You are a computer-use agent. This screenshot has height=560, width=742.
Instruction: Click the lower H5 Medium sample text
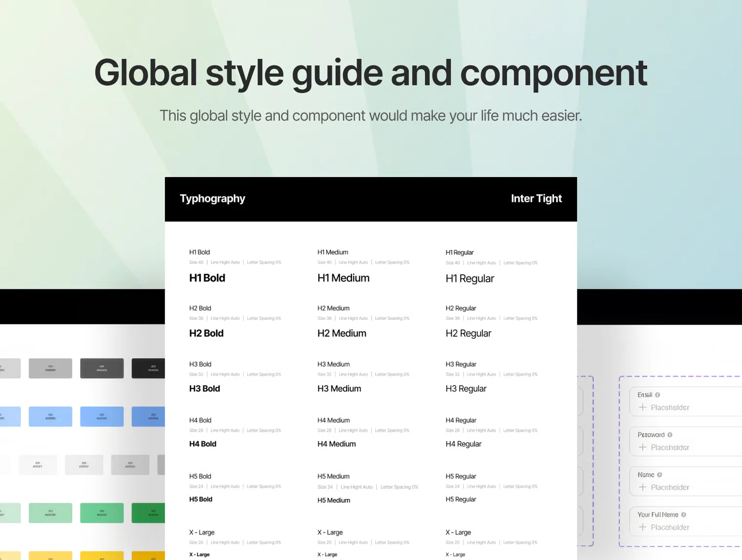[333, 500]
